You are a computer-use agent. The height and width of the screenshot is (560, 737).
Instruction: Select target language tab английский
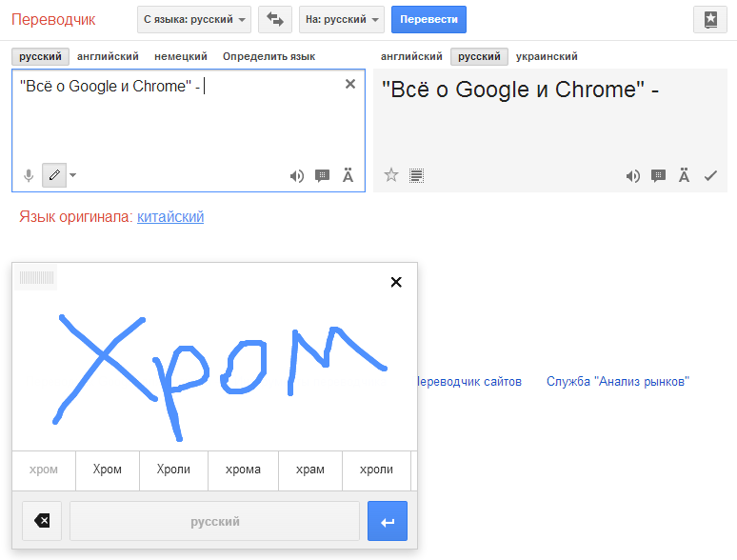411,56
